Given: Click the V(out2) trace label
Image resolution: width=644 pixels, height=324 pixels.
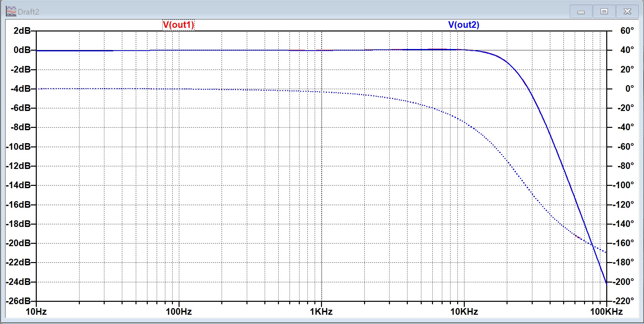Looking at the screenshot, I should click(463, 25).
